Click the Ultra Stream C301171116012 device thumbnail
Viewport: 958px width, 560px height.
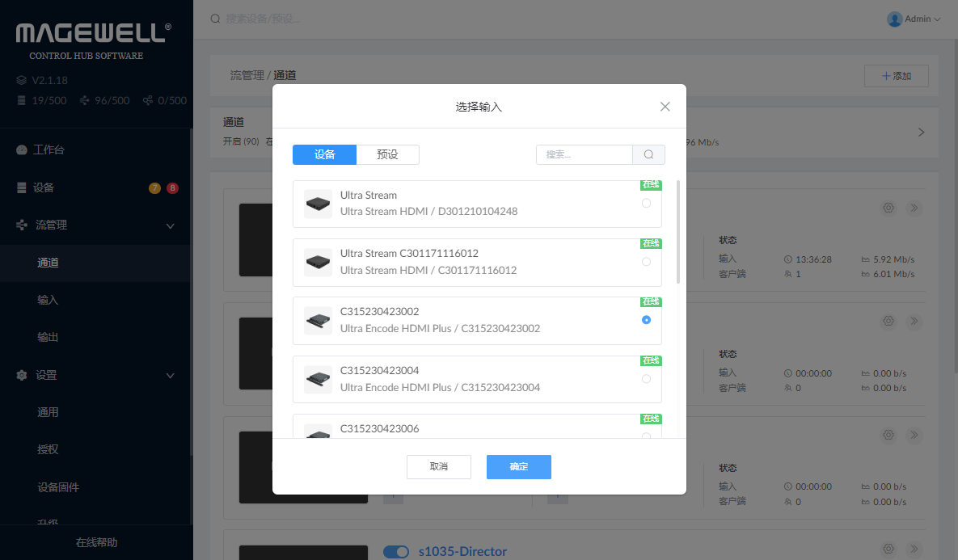click(x=318, y=262)
